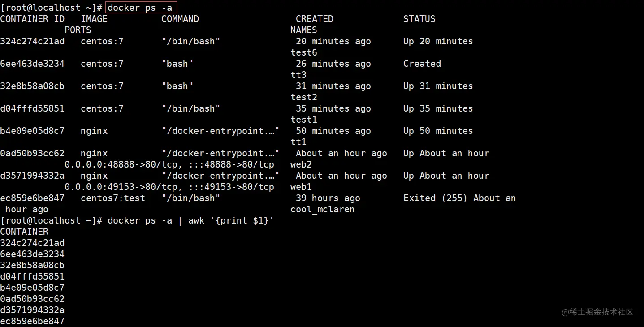Select container ID 32e8b58a08cb in the table row

32,86
